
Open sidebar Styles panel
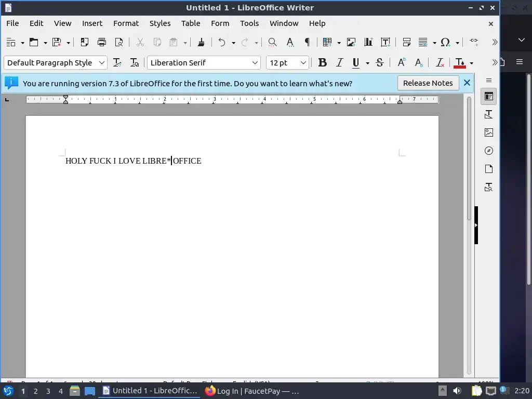(x=489, y=114)
